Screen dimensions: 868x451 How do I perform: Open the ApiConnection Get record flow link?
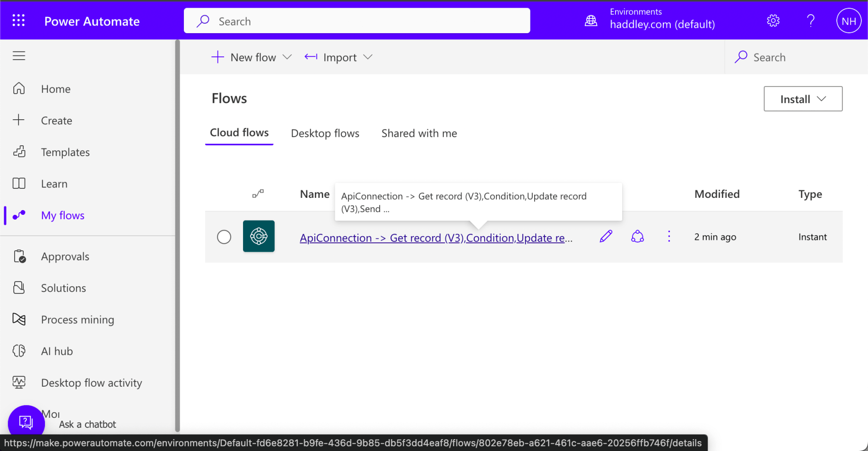click(435, 238)
